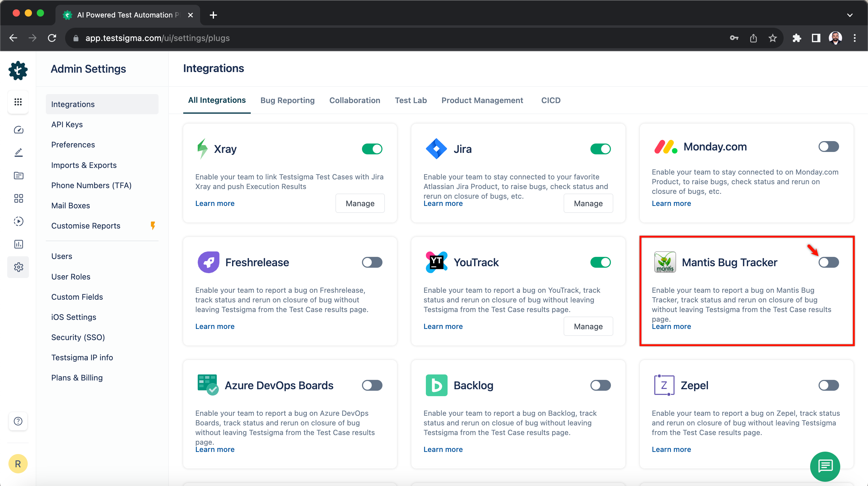
Task: Open the green chat support bubble
Action: 825,466
